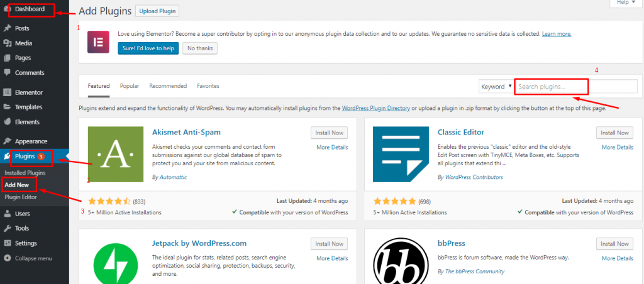Click the Classic Editor title link
Viewport: 644px width, 284px height.
point(461,132)
